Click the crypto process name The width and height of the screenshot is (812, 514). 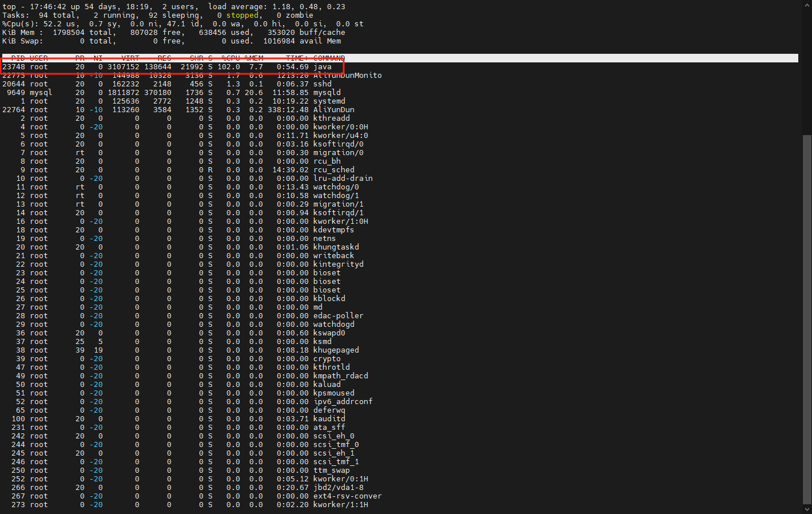point(327,359)
